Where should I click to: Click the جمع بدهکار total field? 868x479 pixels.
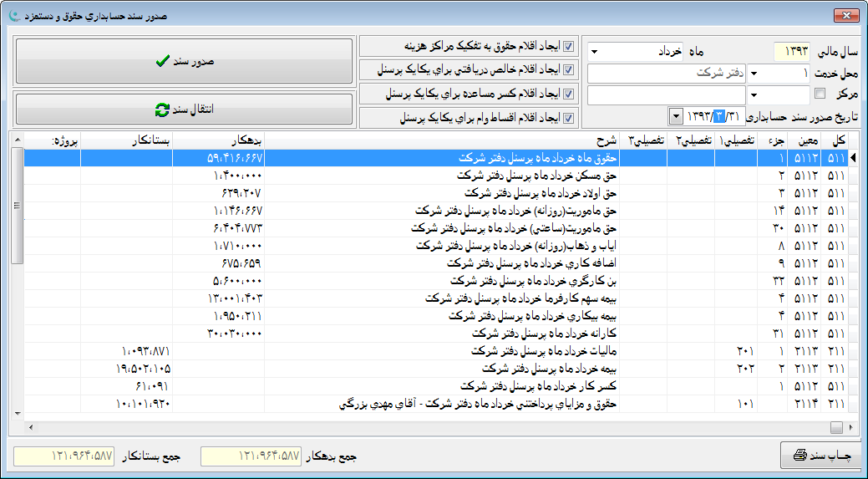251,456
